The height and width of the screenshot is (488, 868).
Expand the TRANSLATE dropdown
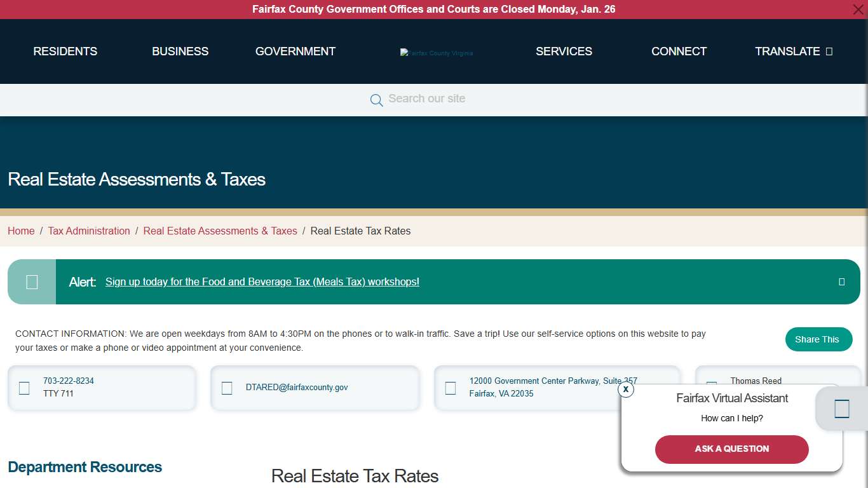point(793,51)
